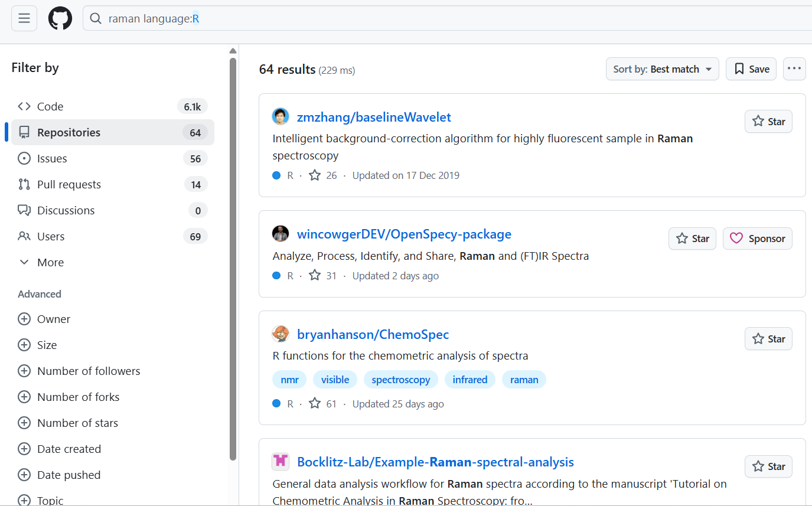Click the infrared topic tag
Image resolution: width=812 pixels, height=506 pixels.
click(x=470, y=380)
